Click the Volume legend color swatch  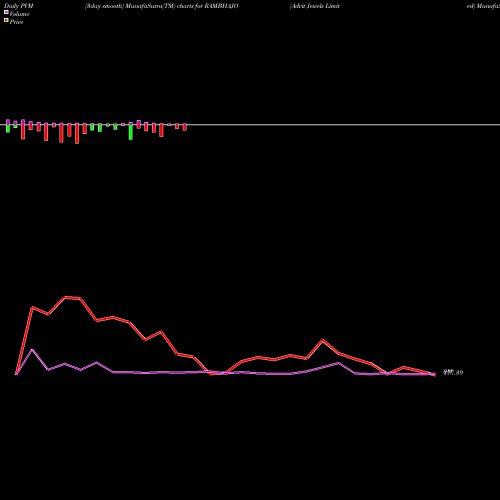click(6, 13)
